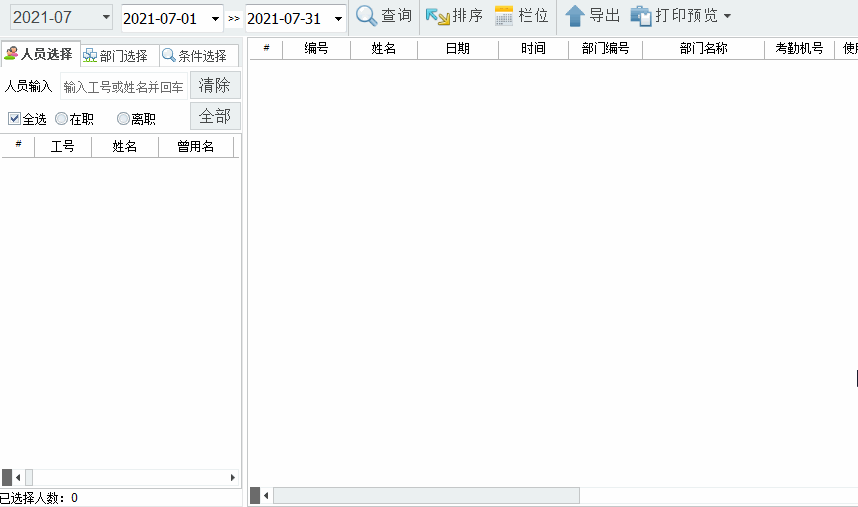Image resolution: width=858 pixels, height=507 pixels.
Task: Open the Columns (栏位) settings icon
Action: click(504, 16)
